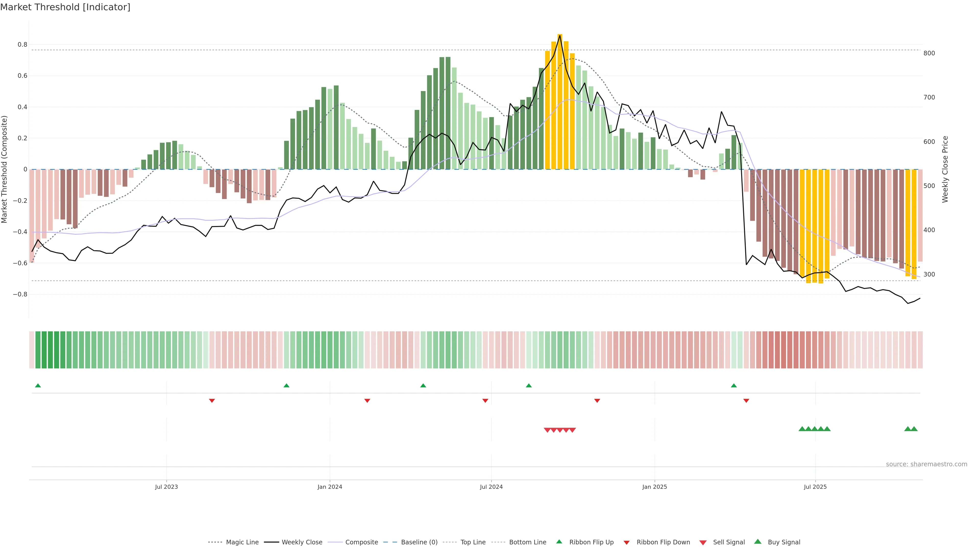980x551 pixels.
Task: Click the last red ribbon flip-down marker
Action: [746, 401]
